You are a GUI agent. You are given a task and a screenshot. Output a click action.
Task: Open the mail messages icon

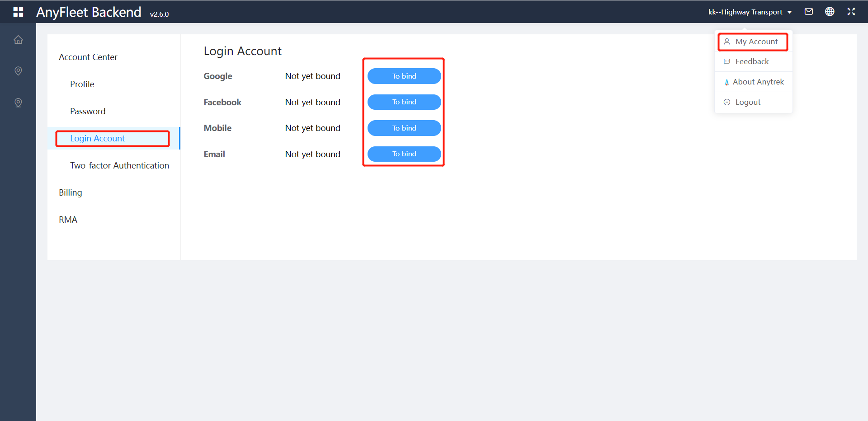[x=809, y=12]
